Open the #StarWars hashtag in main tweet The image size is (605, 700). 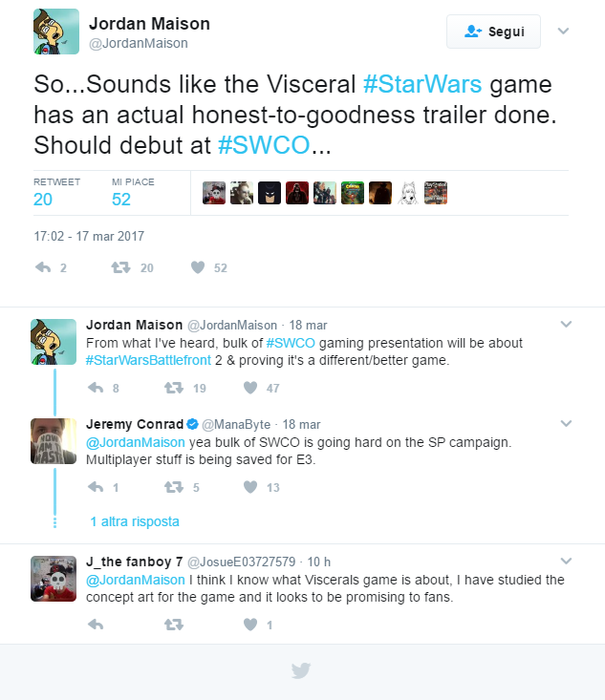point(423,84)
